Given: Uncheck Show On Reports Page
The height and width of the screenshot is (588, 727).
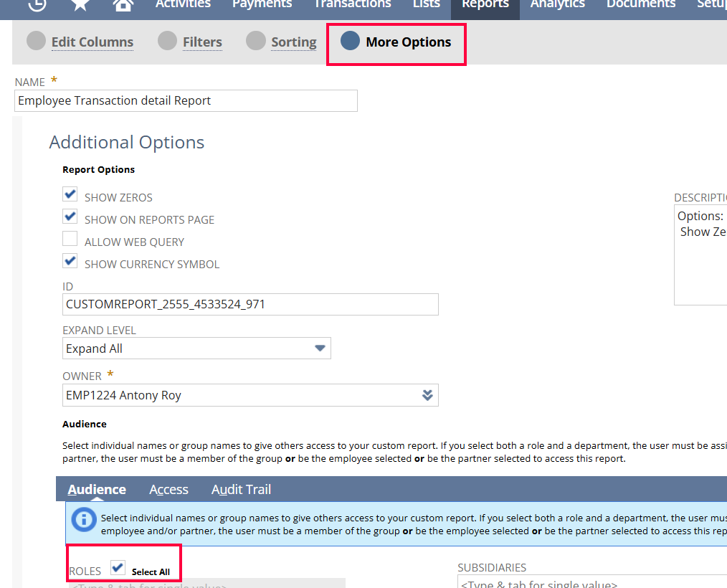Looking at the screenshot, I should click(x=70, y=217).
